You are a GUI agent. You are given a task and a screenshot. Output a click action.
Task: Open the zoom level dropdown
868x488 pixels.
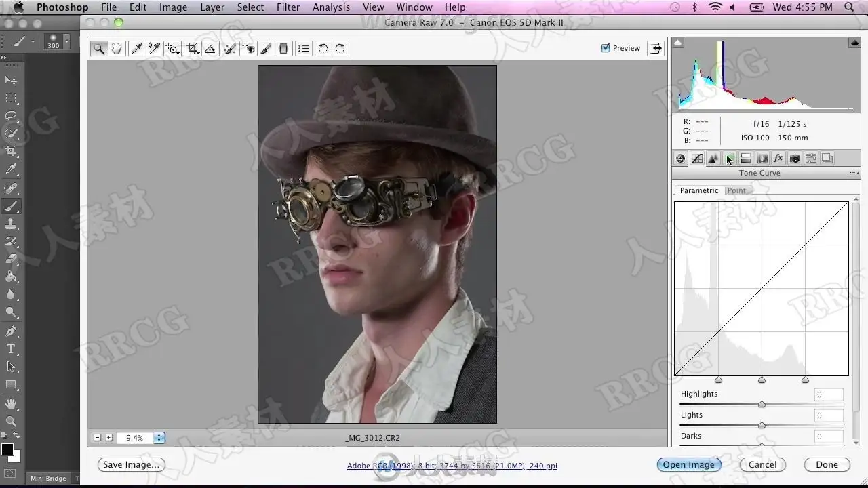pyautogui.click(x=159, y=438)
